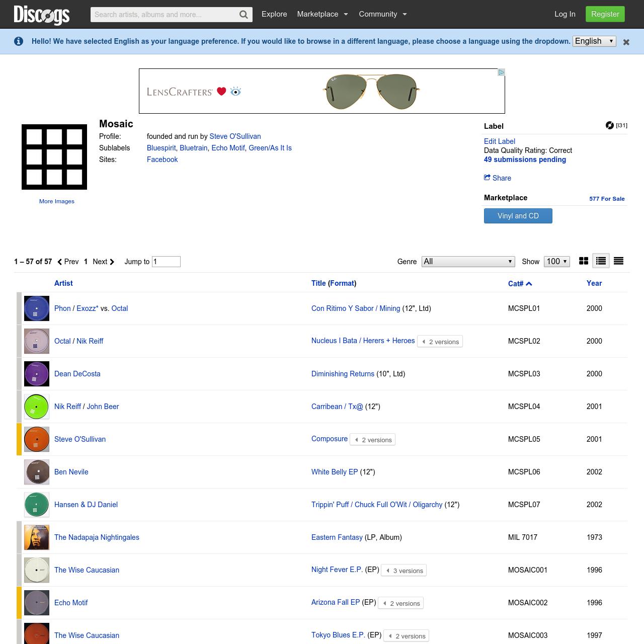Go to next page via Next
Viewport: 644px width, 644px height.
pos(104,262)
